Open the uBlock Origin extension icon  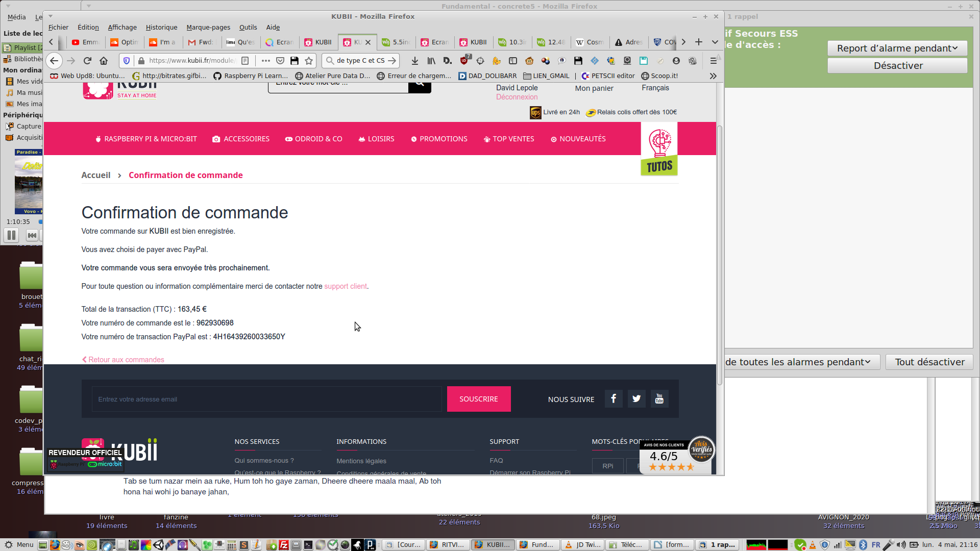tap(464, 61)
